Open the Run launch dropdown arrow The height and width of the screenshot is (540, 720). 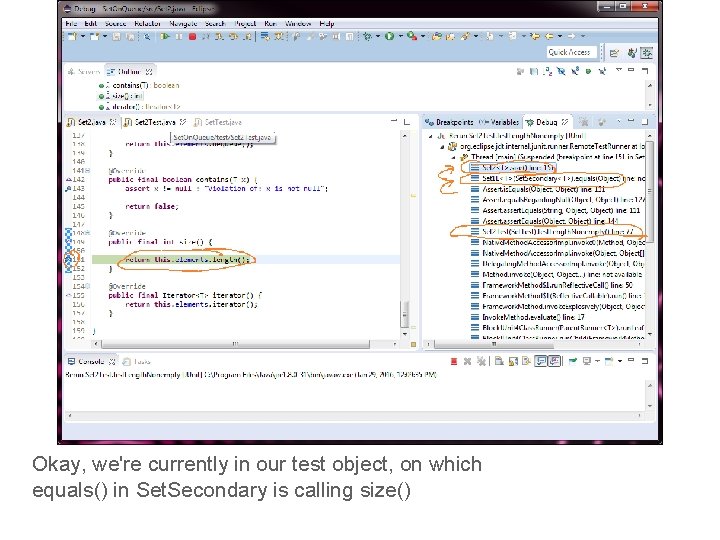(x=400, y=36)
